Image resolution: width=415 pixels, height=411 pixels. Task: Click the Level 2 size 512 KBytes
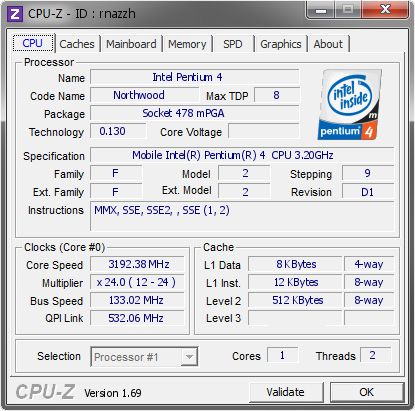[295, 300]
